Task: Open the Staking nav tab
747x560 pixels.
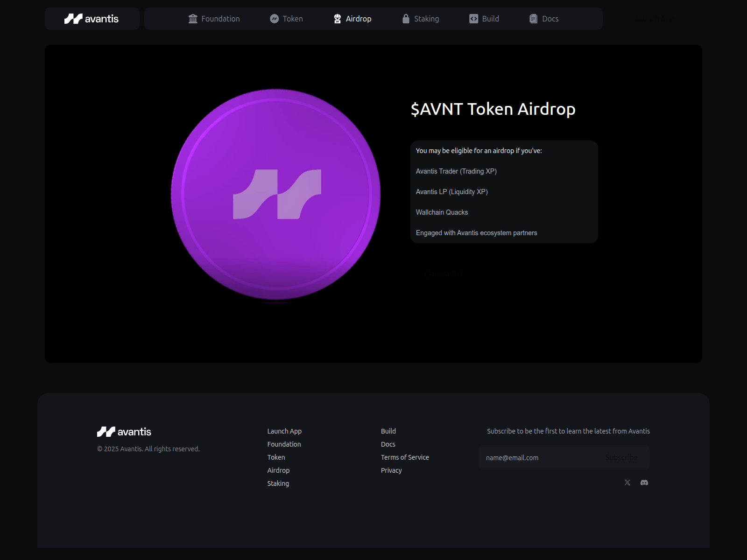Action: click(x=421, y=19)
